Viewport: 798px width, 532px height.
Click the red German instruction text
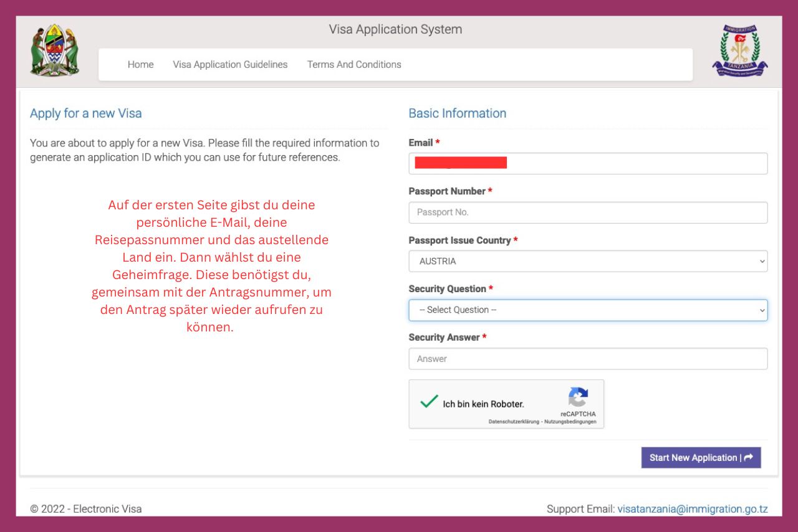point(211,265)
